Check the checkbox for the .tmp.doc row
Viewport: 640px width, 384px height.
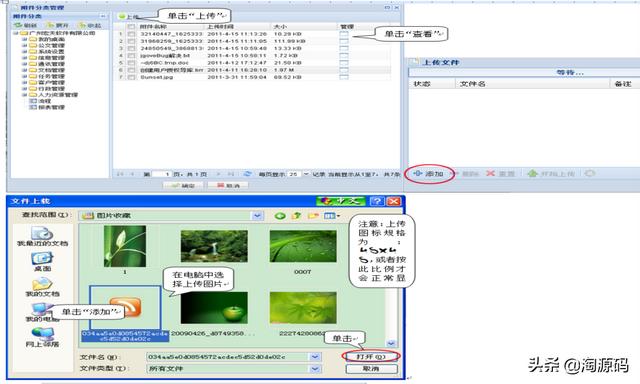pyautogui.click(x=131, y=63)
